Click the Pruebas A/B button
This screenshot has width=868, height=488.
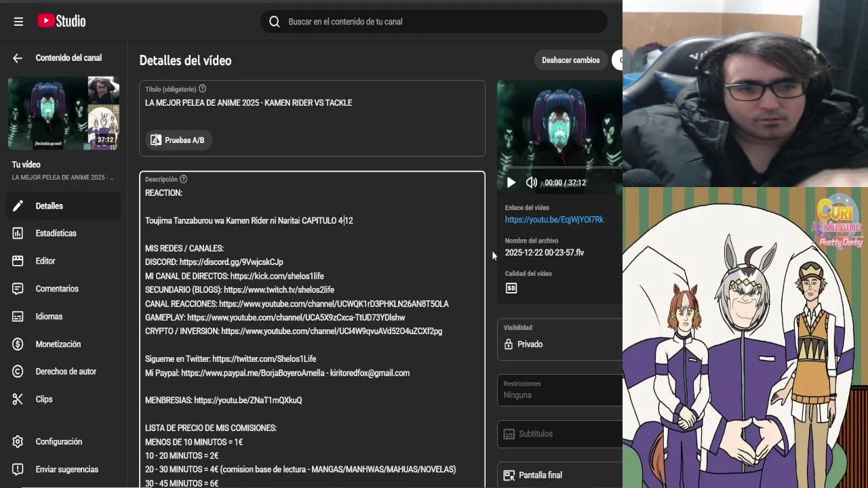coord(178,140)
